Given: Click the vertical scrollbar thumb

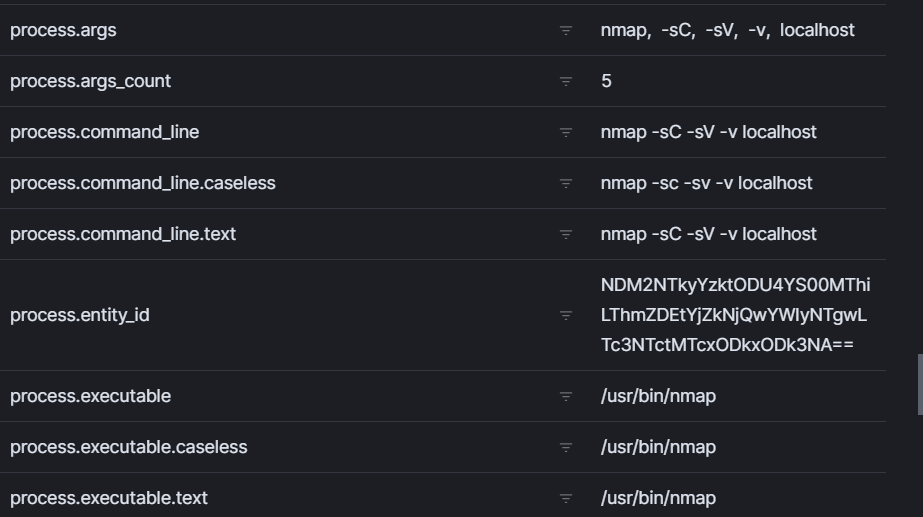Looking at the screenshot, I should pos(920,385).
